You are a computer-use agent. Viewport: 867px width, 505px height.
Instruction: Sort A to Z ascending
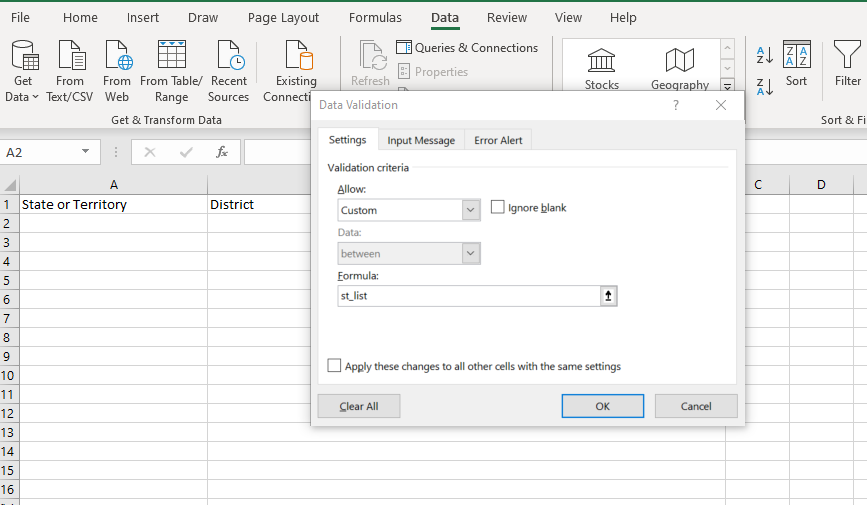click(765, 54)
